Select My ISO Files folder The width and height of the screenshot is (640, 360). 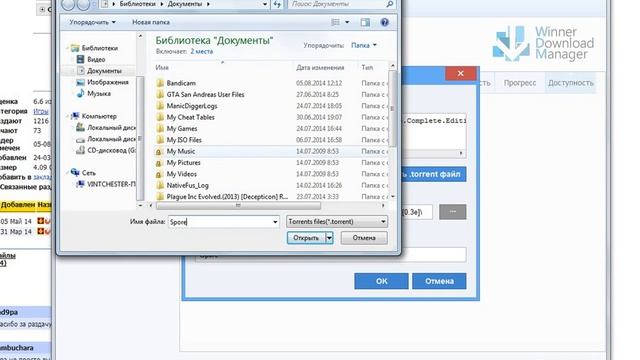(184, 140)
